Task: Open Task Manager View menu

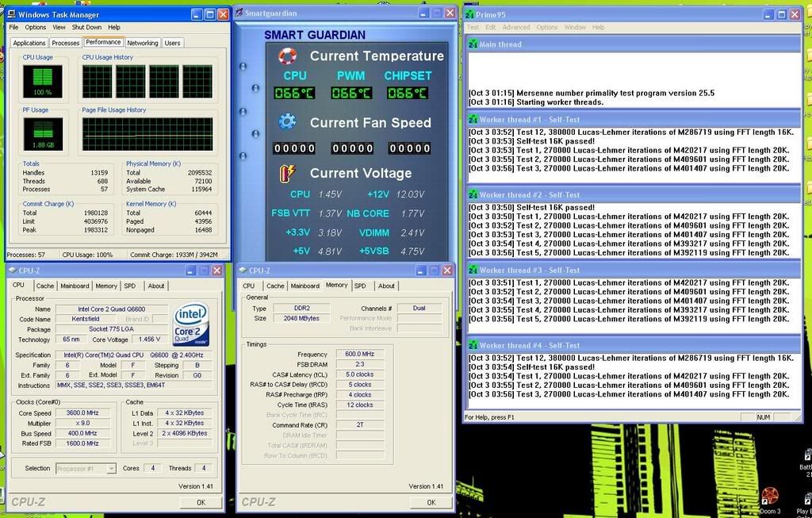Action: tap(59, 28)
